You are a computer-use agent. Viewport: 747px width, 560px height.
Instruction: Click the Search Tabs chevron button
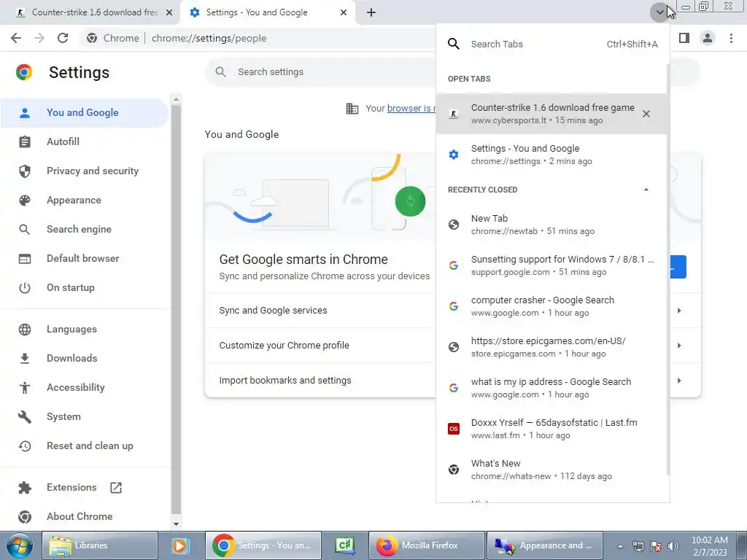659,12
